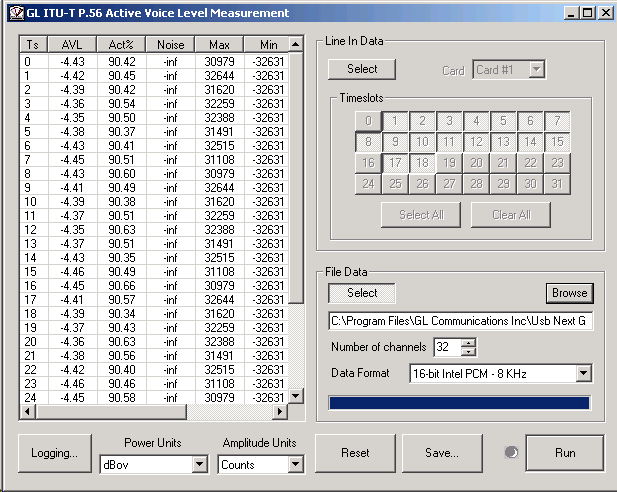Select table row with Ts 12
The height and width of the screenshot is (492, 617).
(x=154, y=230)
